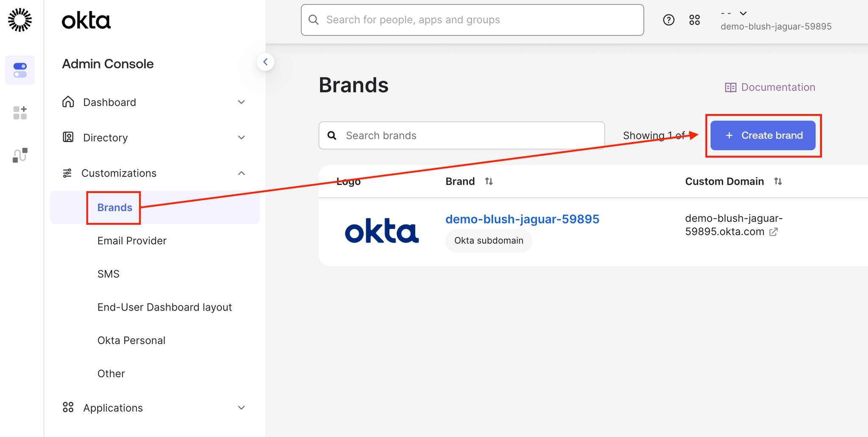Click the okta logo in brand row
868x437 pixels.
[x=382, y=231]
